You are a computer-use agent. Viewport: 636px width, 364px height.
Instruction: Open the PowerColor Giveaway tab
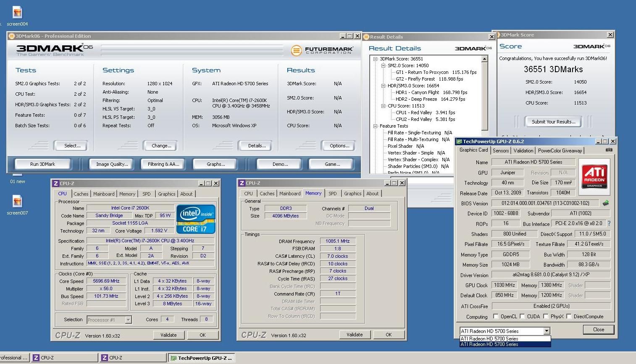(x=560, y=150)
